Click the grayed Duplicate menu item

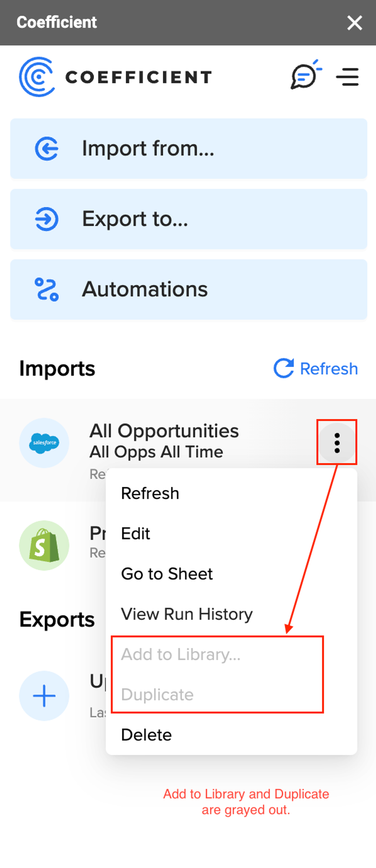tap(232, 694)
